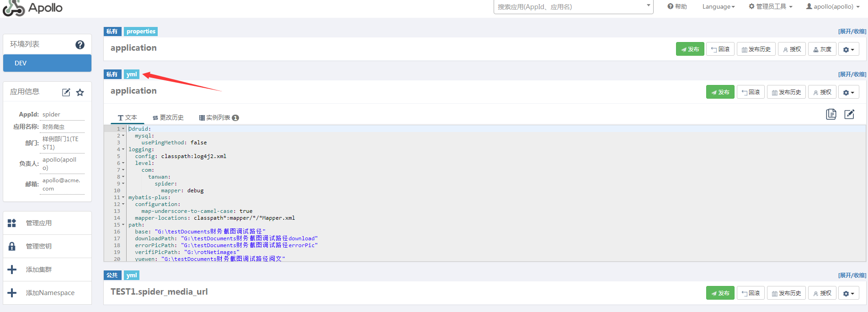Screen dimensions: 868x312
Task: Expand the 管理员工具 dropdown
Action: coord(771,6)
